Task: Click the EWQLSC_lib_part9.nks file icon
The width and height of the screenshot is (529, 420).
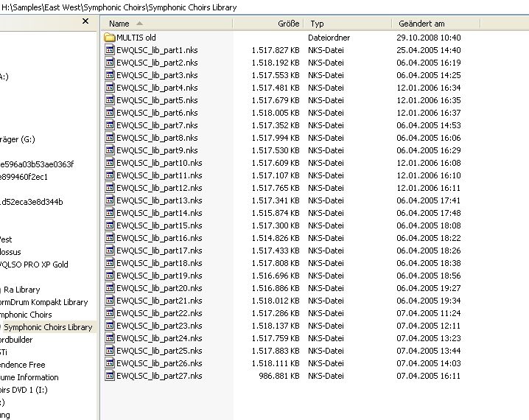Action: tap(110, 150)
